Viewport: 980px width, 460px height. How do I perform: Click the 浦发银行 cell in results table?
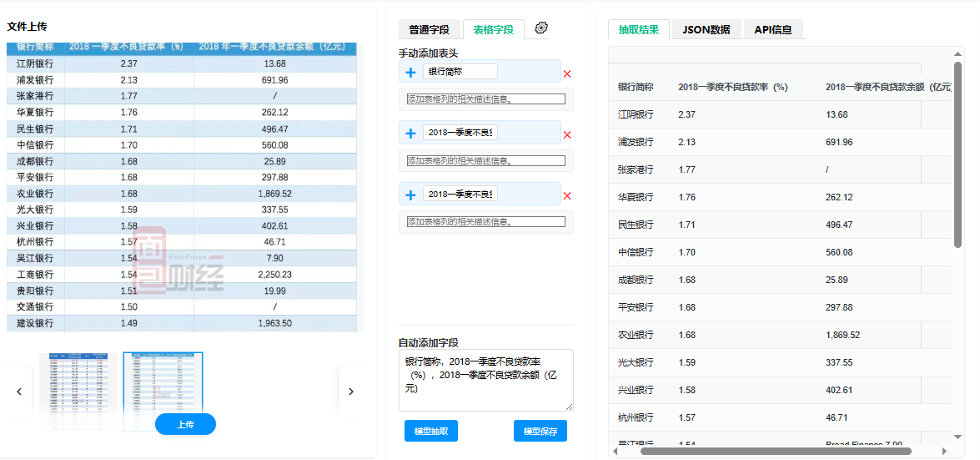pos(636,142)
